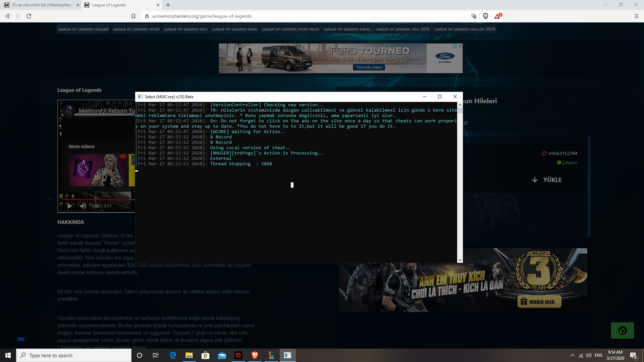Open ad info icon on Ford banner

click(x=454, y=46)
